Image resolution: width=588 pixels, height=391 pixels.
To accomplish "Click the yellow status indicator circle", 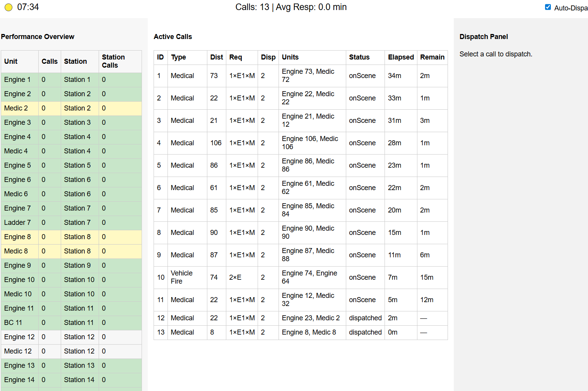I will point(9,7).
